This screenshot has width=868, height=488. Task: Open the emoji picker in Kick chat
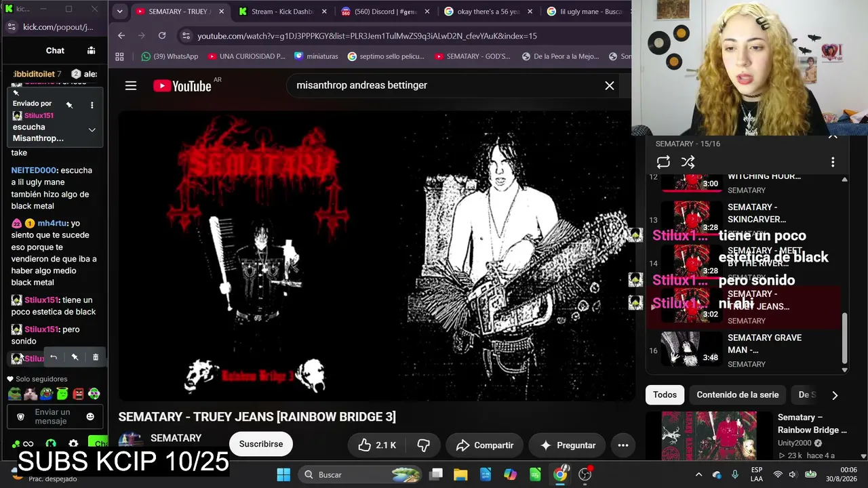(x=90, y=417)
